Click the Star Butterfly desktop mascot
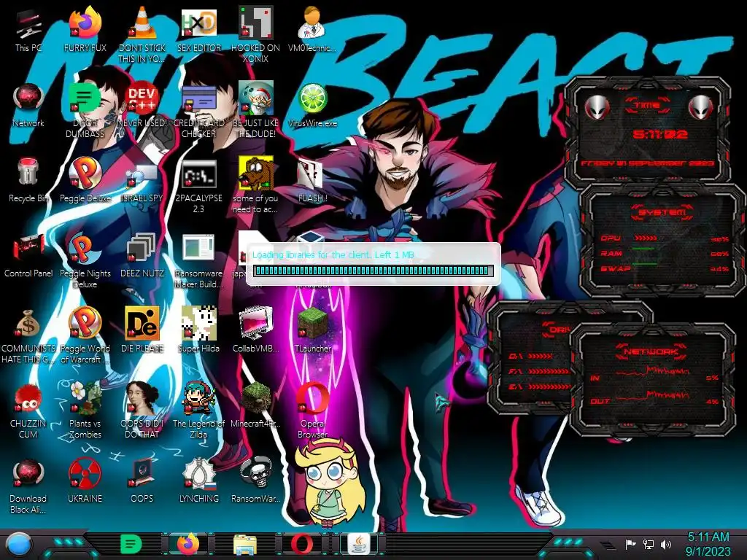This screenshot has height=560, width=747. tap(329, 483)
